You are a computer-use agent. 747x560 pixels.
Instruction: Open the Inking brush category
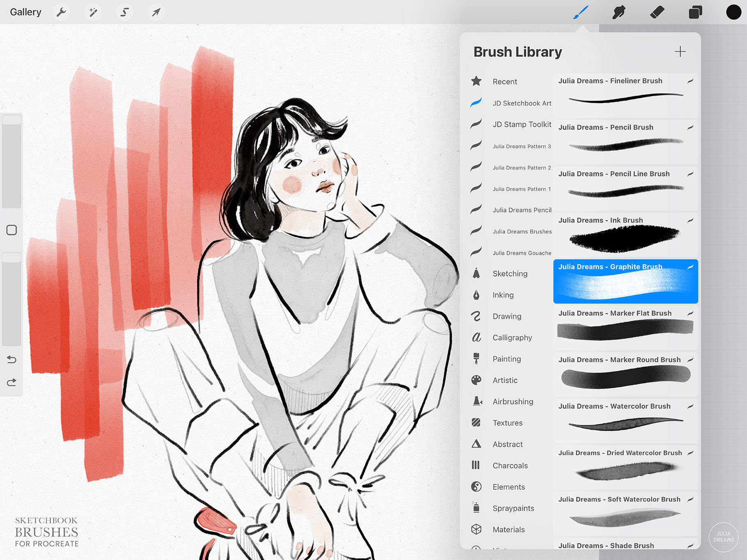tap(502, 295)
